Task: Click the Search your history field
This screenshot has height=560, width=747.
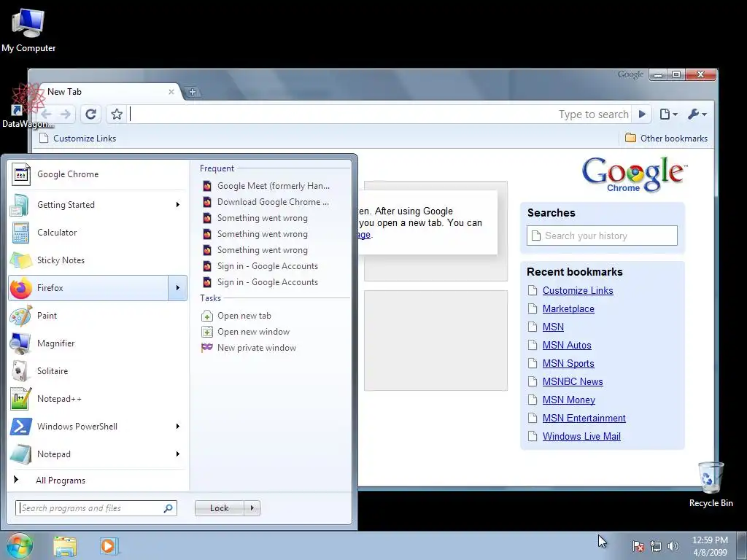Action: pos(602,236)
